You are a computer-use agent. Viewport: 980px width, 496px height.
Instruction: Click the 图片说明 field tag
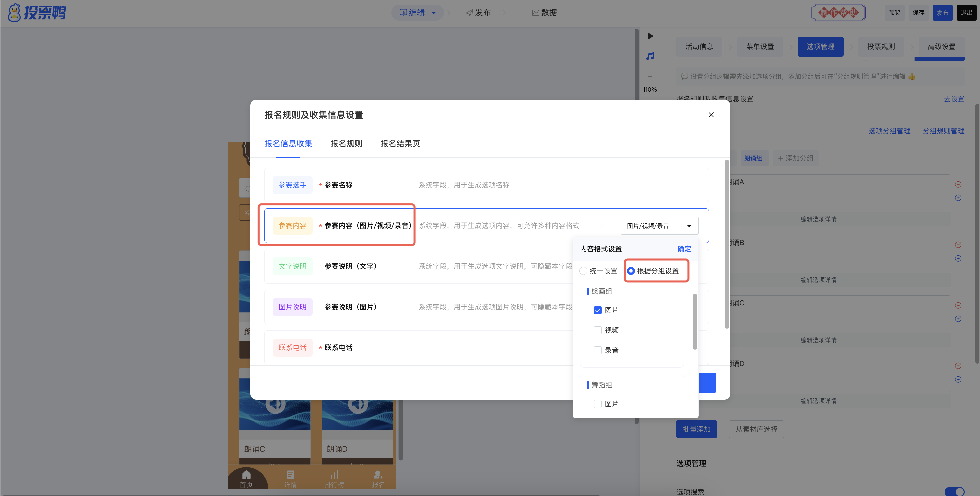(x=292, y=307)
